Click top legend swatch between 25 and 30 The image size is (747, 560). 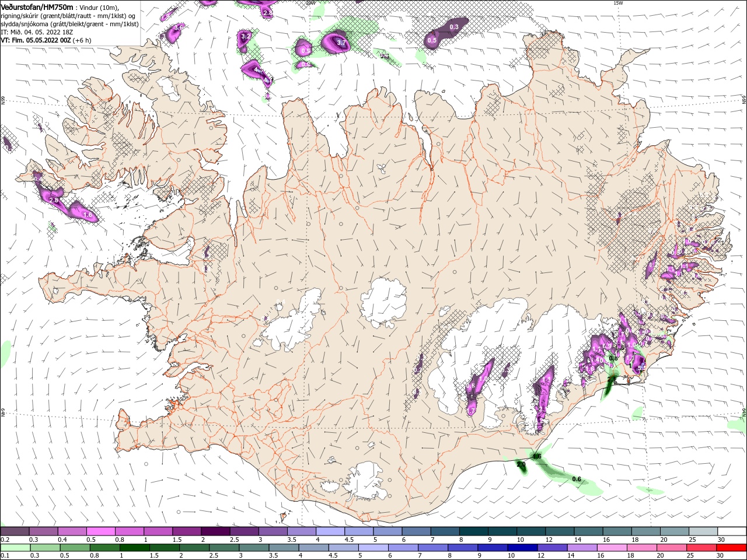click(703, 531)
